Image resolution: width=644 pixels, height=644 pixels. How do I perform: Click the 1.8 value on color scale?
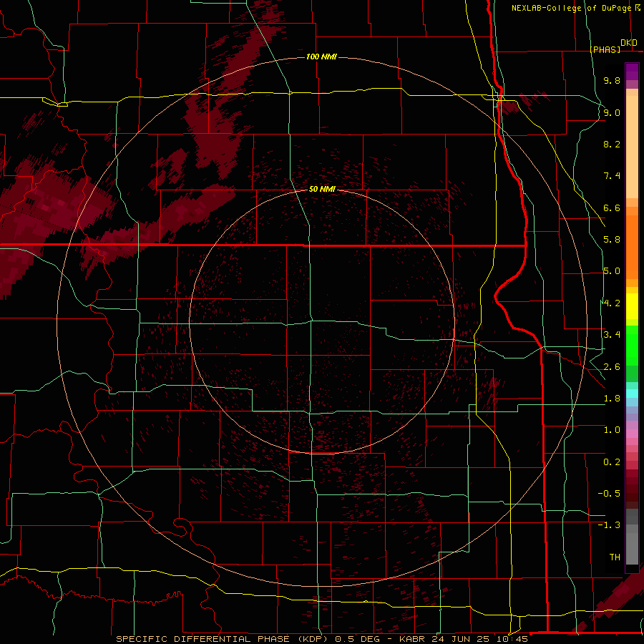612,399
